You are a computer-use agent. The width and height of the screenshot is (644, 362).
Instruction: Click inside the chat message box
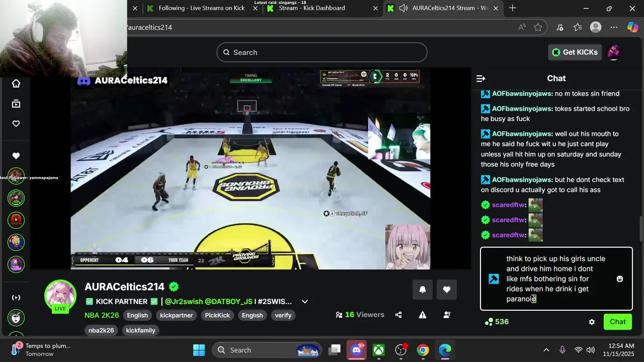[556, 279]
